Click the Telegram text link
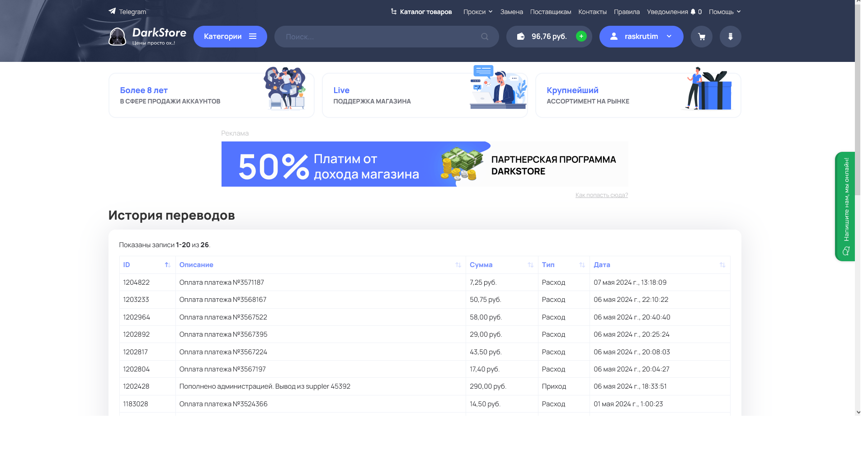The image size is (868, 470). click(x=132, y=12)
